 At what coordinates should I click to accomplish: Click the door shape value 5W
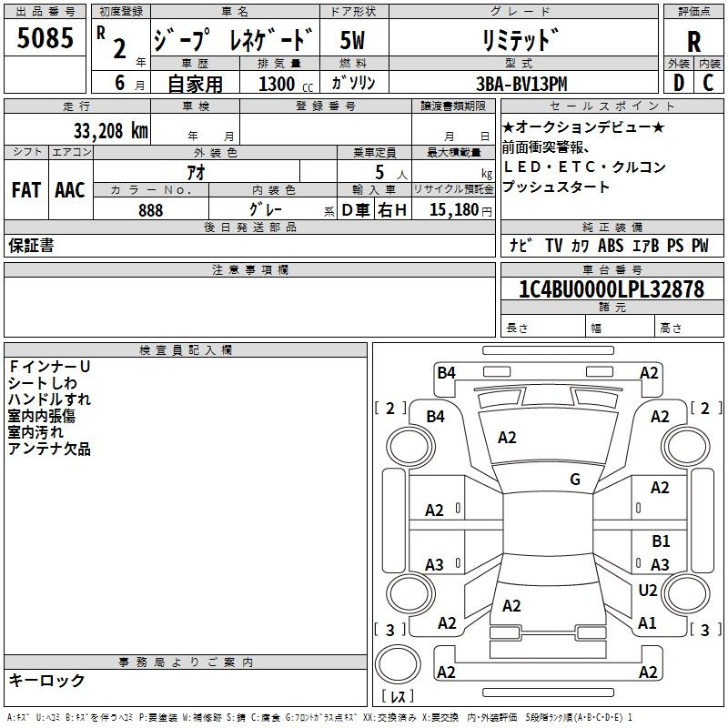click(352, 40)
